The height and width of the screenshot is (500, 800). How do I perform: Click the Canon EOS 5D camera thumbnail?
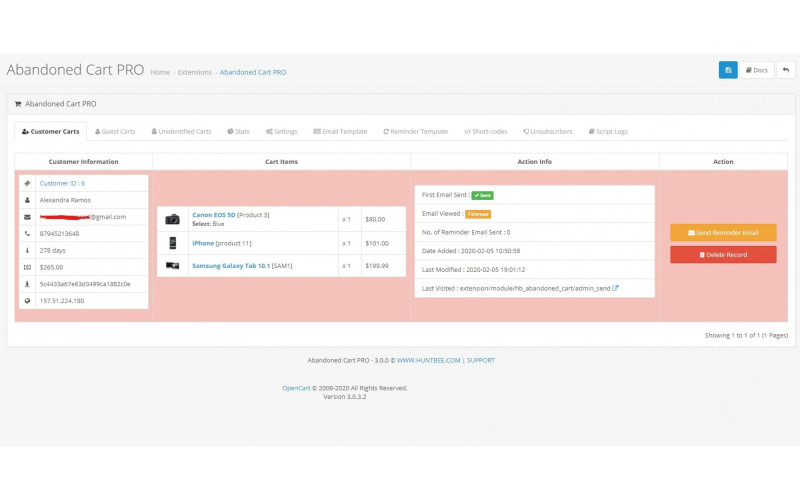173,219
